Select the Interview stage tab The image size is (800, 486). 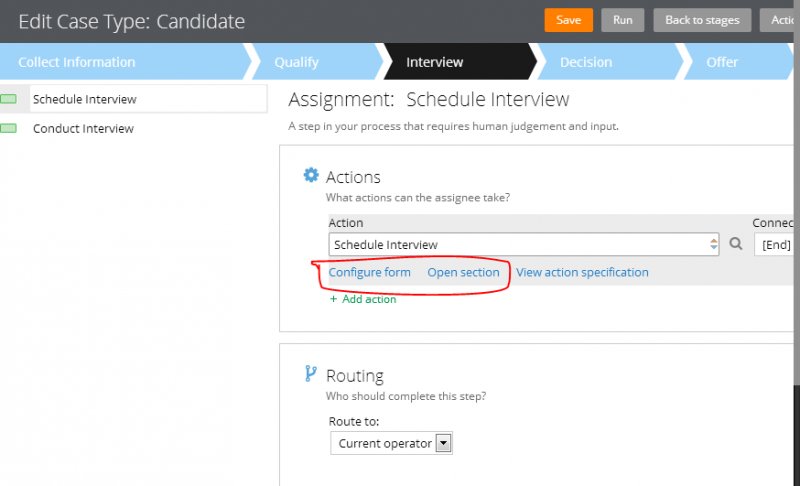pyautogui.click(x=434, y=62)
